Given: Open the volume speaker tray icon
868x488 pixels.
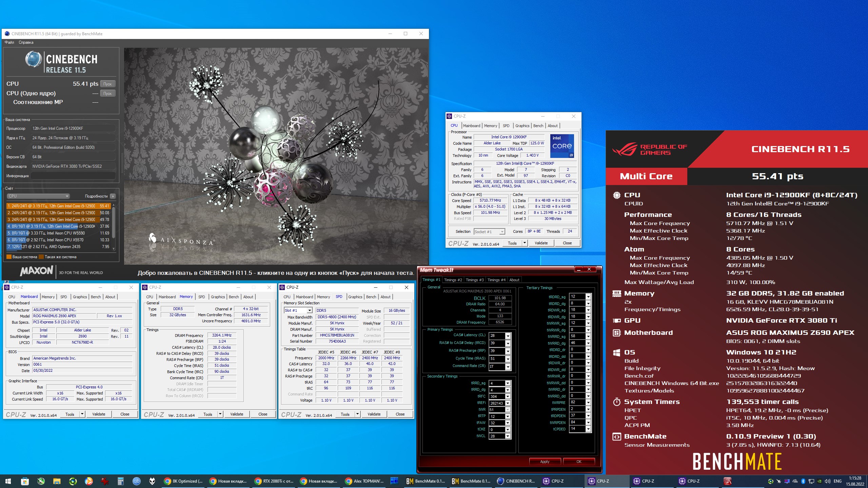Looking at the screenshot, I should click(x=827, y=481).
